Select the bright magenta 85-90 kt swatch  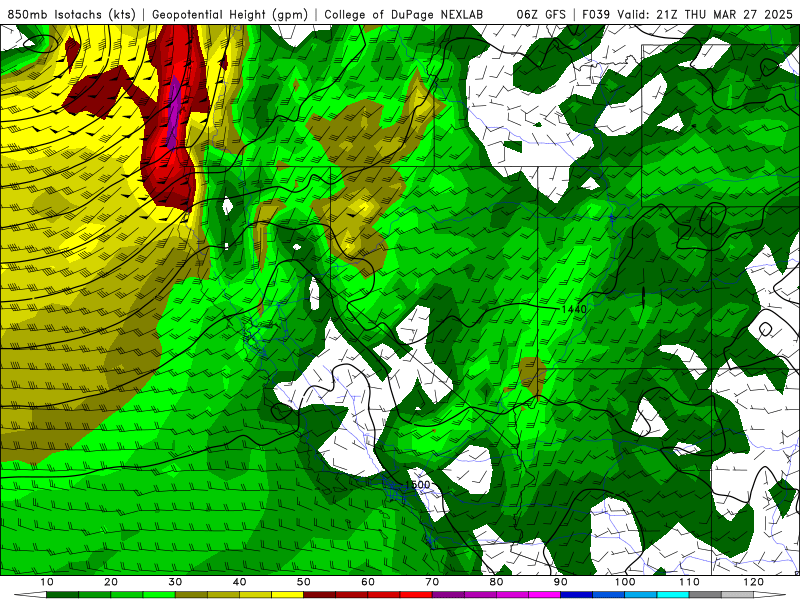[544, 595]
